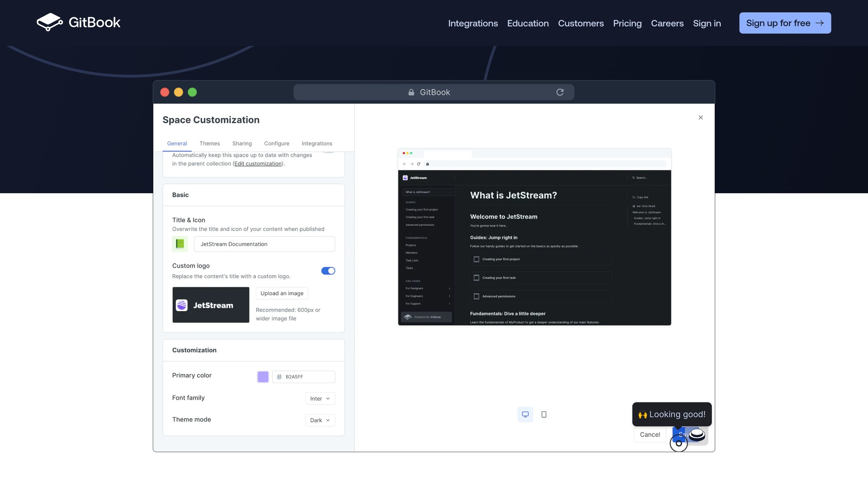
Task: Open the Configure tab
Action: point(277,143)
